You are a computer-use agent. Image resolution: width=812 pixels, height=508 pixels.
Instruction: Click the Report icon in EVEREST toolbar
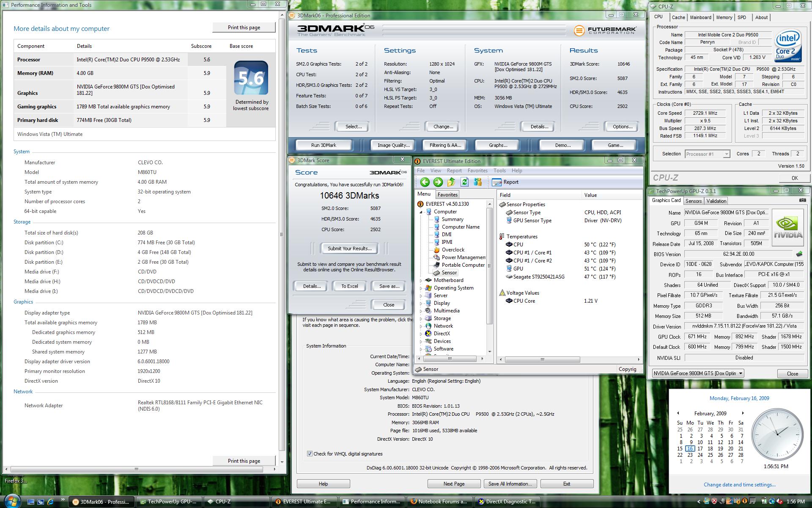point(497,182)
